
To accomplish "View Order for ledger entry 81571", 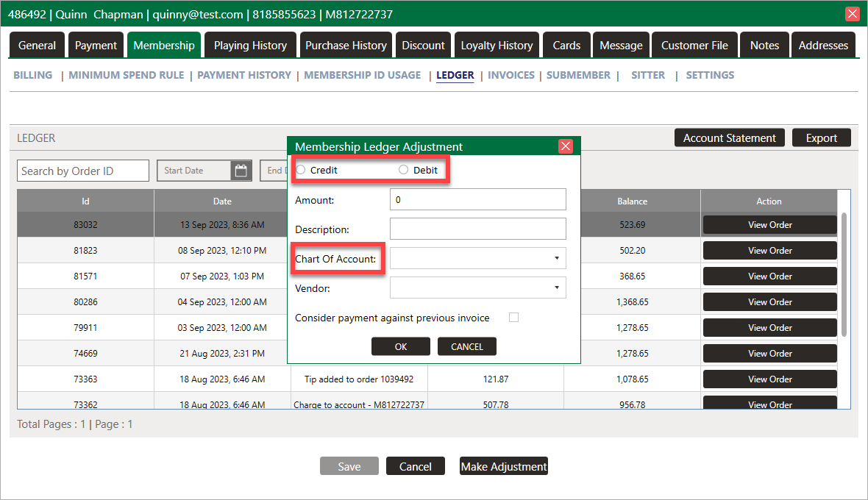I will [x=769, y=276].
